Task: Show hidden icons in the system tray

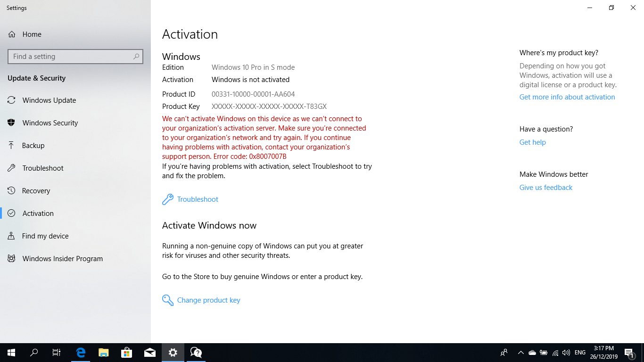Action: click(x=520, y=352)
